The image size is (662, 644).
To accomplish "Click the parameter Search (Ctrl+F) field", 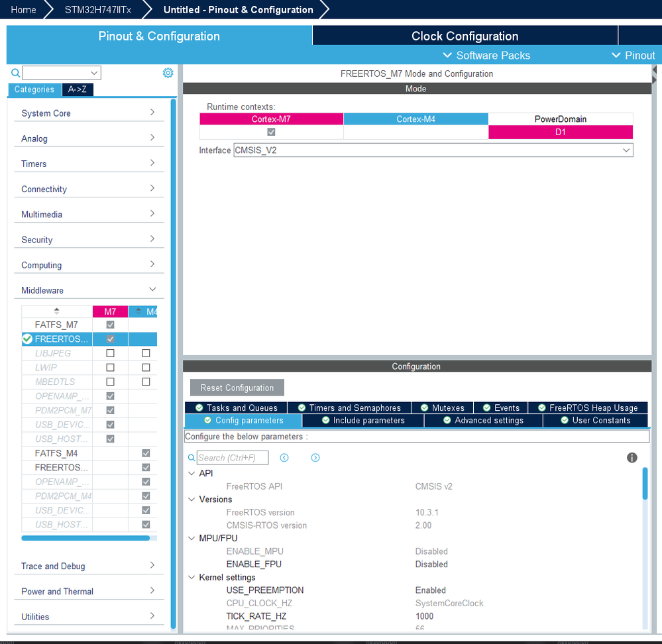I will pos(233,457).
